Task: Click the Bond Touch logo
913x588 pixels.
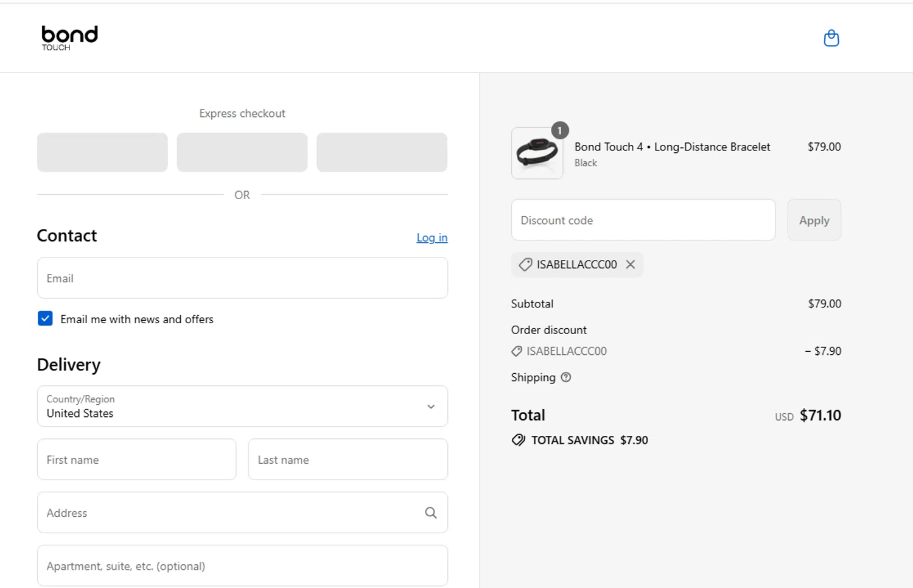Action: [69, 38]
